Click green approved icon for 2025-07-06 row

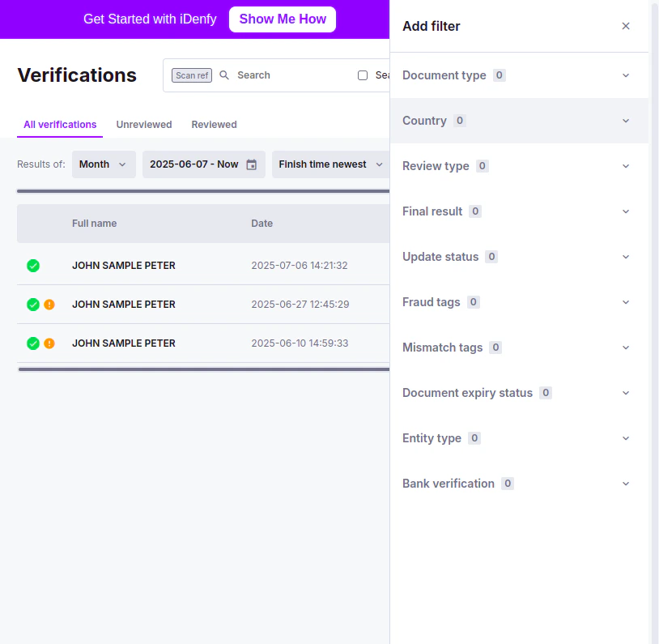[x=33, y=266]
